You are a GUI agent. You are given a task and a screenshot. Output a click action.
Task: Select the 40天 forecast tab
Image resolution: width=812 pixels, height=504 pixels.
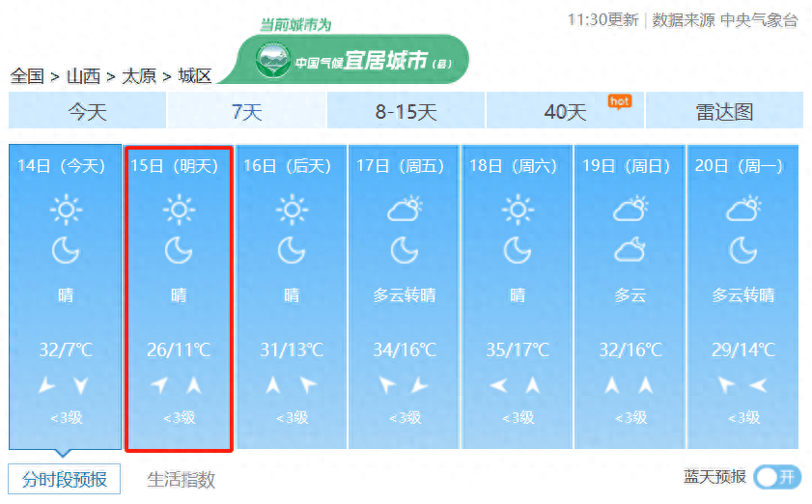(565, 111)
